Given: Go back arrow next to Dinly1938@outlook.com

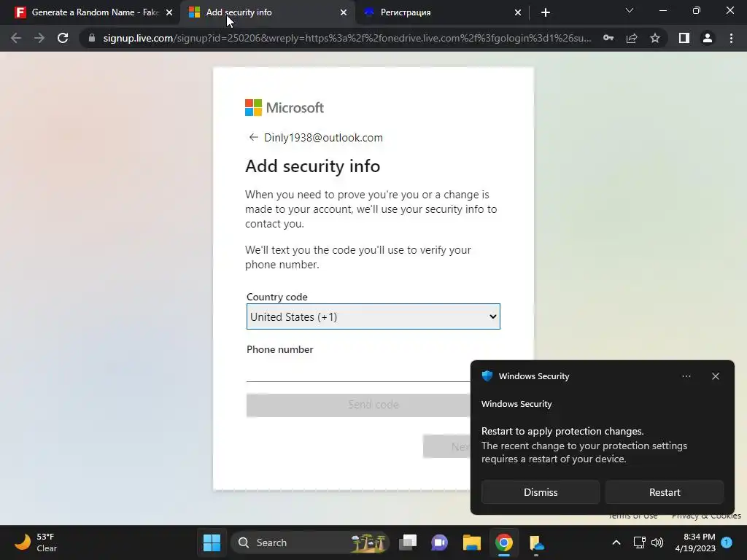Looking at the screenshot, I should click(253, 138).
